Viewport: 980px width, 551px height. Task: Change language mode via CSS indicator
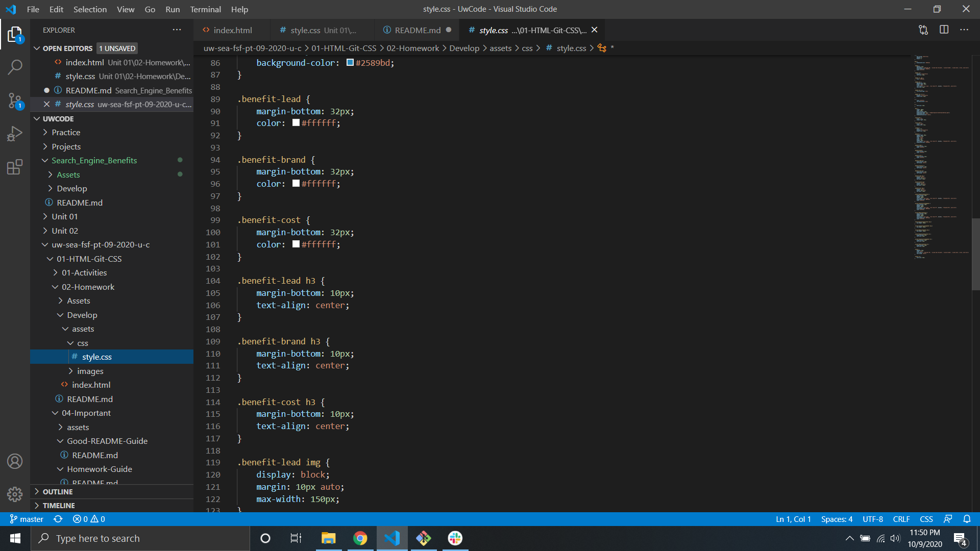tap(926, 519)
